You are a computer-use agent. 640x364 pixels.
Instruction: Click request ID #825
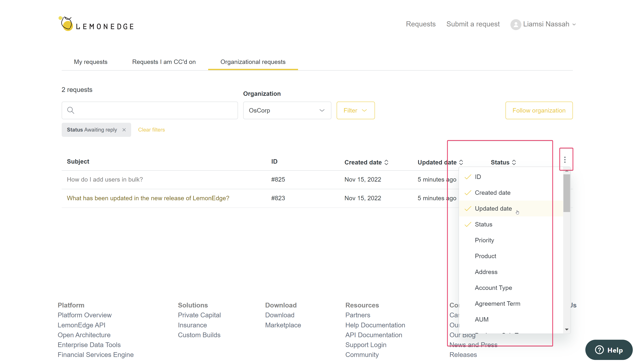pos(278,179)
